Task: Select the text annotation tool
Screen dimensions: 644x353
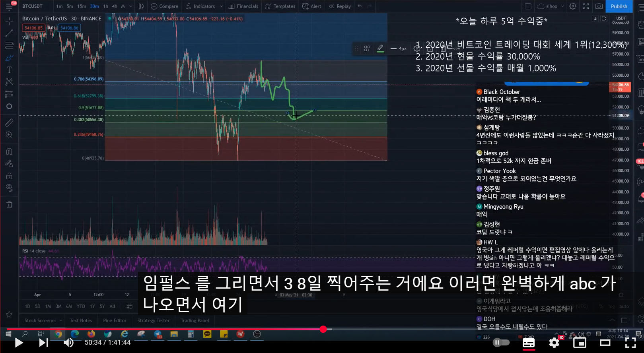Action: (x=9, y=70)
